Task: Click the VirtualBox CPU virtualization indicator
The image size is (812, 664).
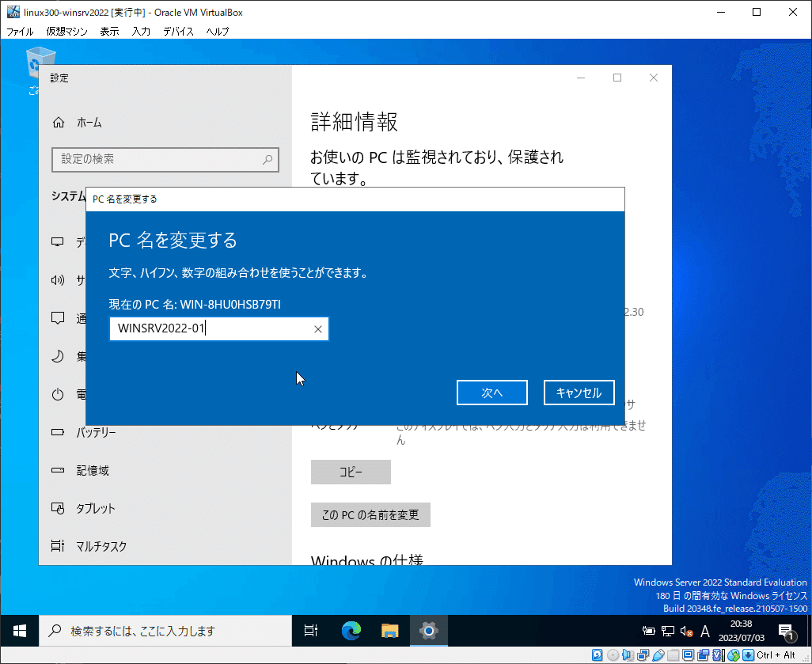Action: coord(719,655)
